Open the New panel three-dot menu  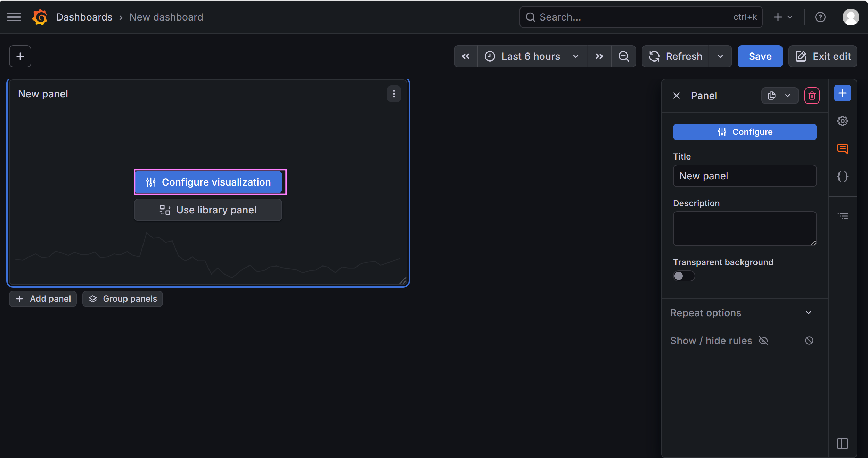[x=394, y=94]
